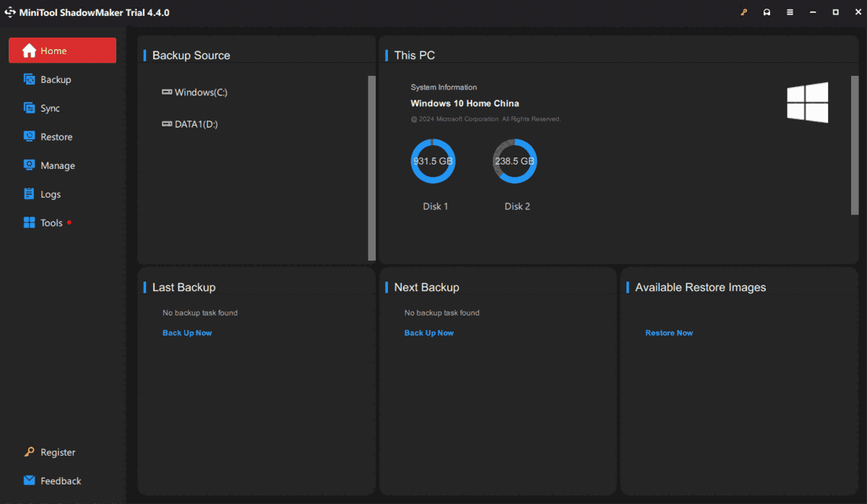Click the Disk 2 usage ring
Image resolution: width=867 pixels, height=504 pixels.
[514, 161]
